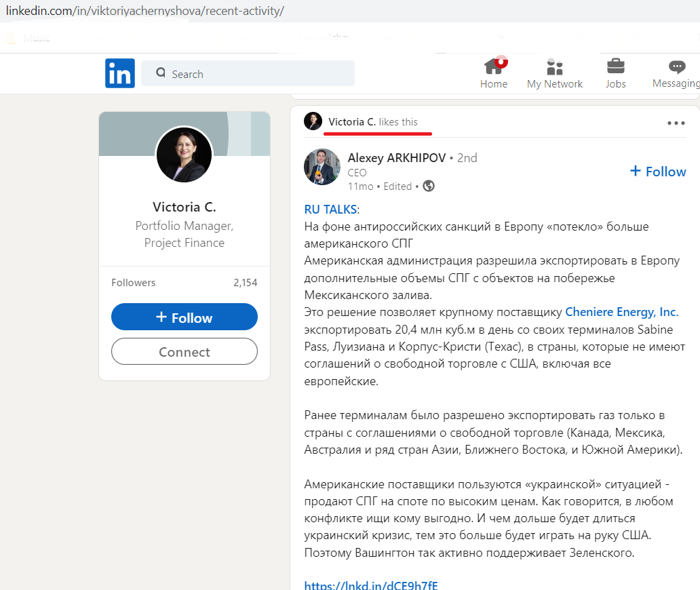700x590 pixels.
Task: Open the Home navigation icon
Action: tap(494, 73)
